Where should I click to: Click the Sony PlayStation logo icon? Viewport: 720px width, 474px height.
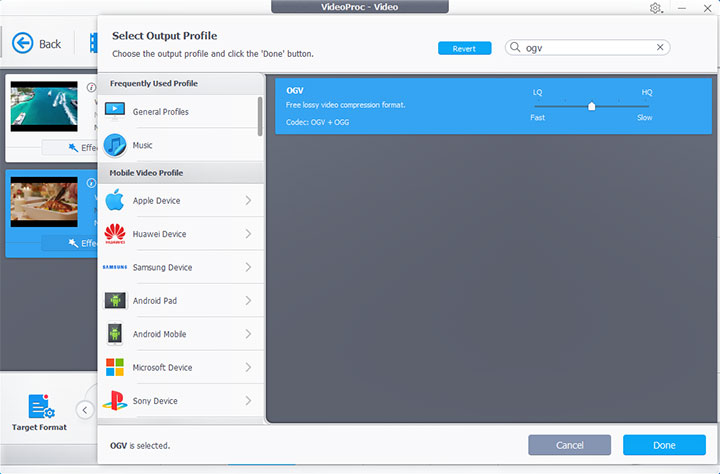(115, 401)
